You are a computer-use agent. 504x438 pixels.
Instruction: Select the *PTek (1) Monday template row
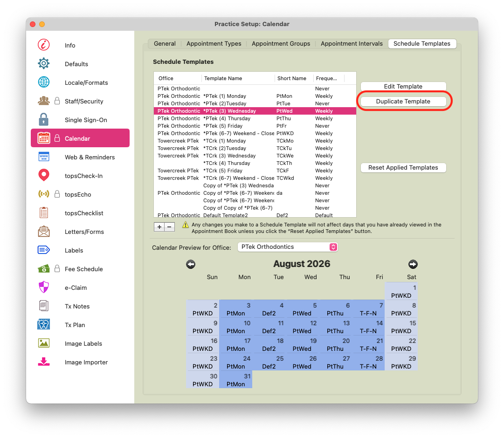(255, 96)
